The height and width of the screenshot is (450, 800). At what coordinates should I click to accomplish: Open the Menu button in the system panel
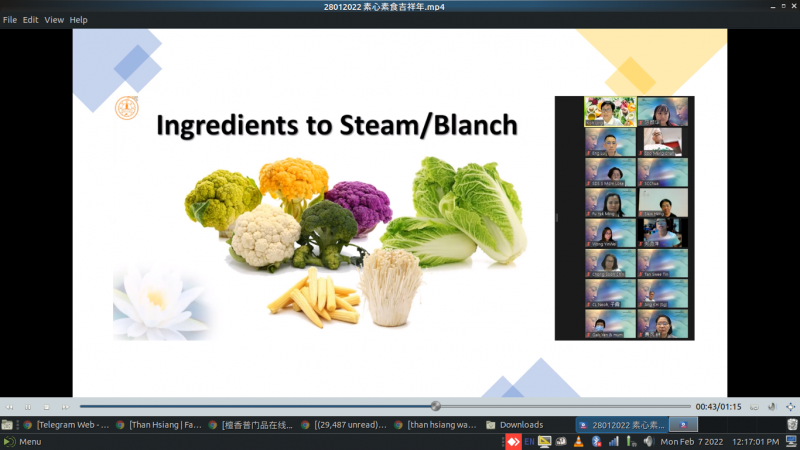22,441
